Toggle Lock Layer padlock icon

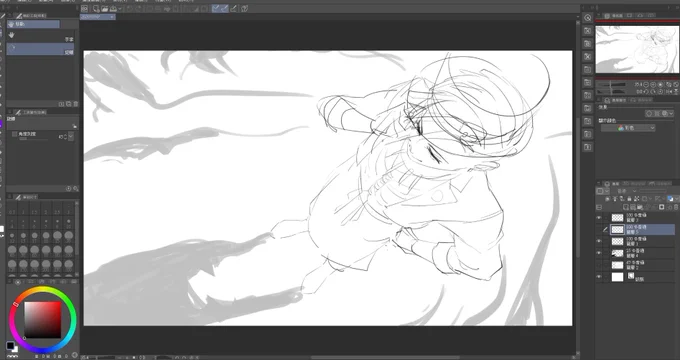629,199
